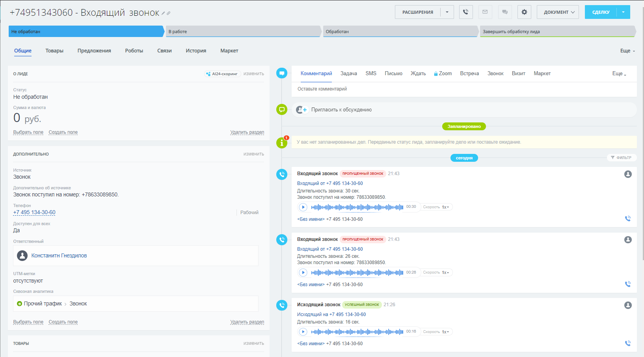
Task: Set lead stage to В работе
Action: click(x=242, y=31)
